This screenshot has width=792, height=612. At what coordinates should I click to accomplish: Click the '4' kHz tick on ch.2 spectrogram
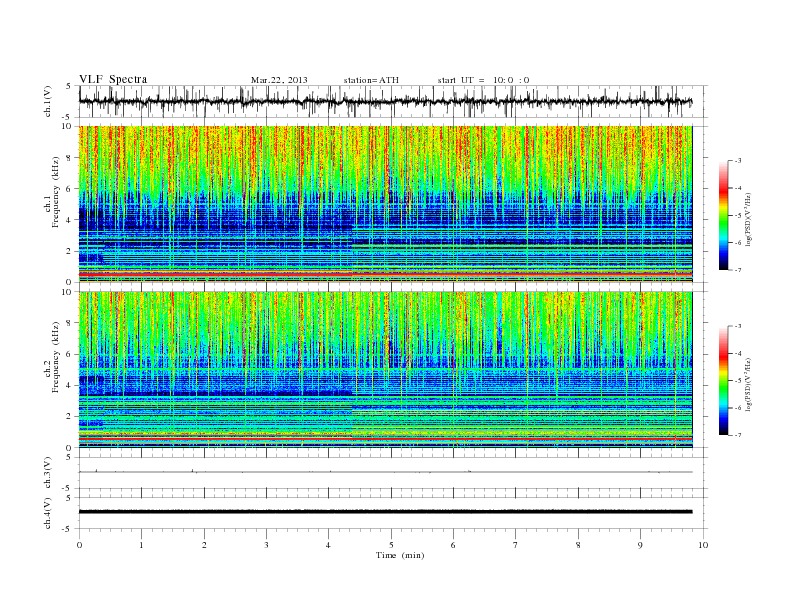click(x=69, y=385)
